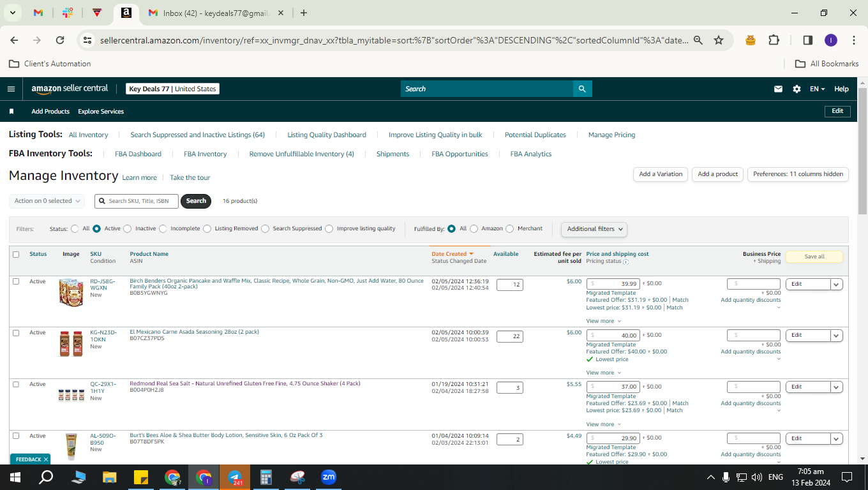Open a new browser tab with plus icon
The image size is (868, 490).
coord(304,13)
